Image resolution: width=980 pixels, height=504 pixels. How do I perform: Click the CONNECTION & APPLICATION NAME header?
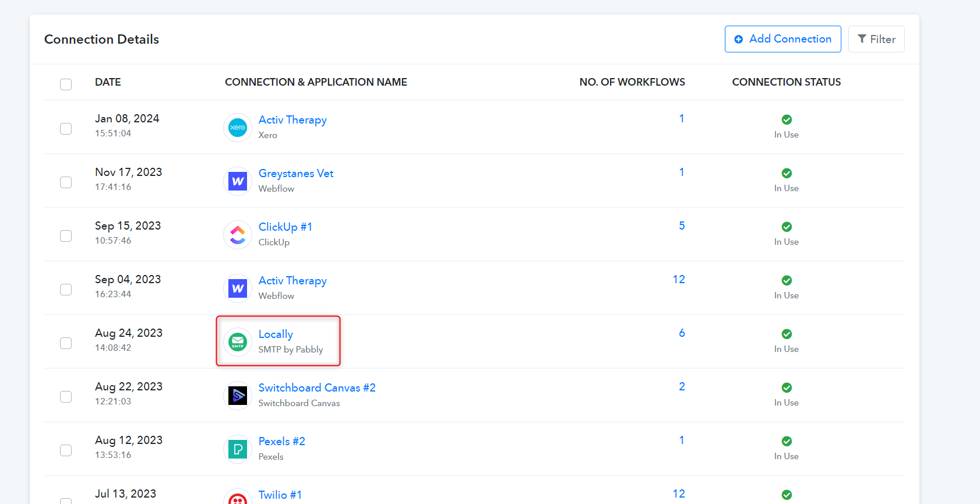[316, 82]
